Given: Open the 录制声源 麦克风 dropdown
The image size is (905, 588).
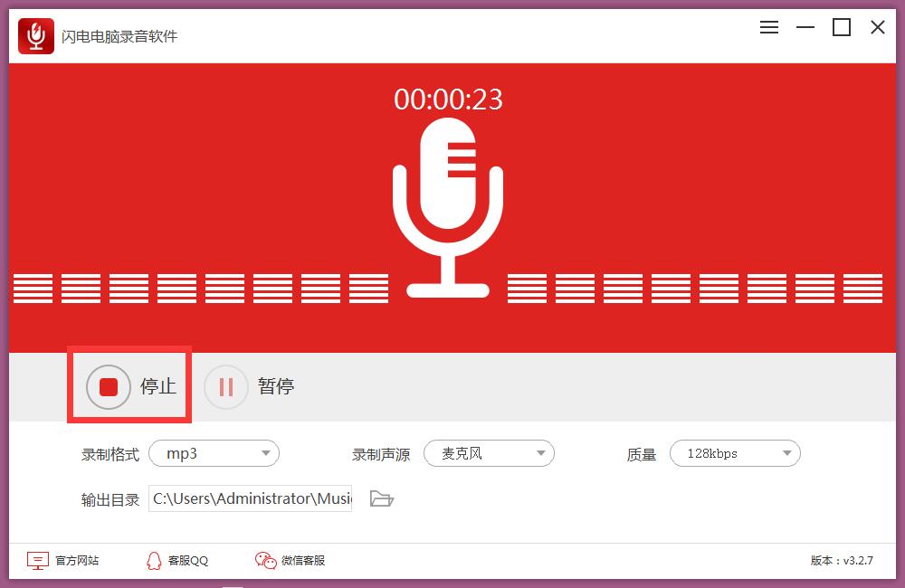Looking at the screenshot, I should coord(489,454).
